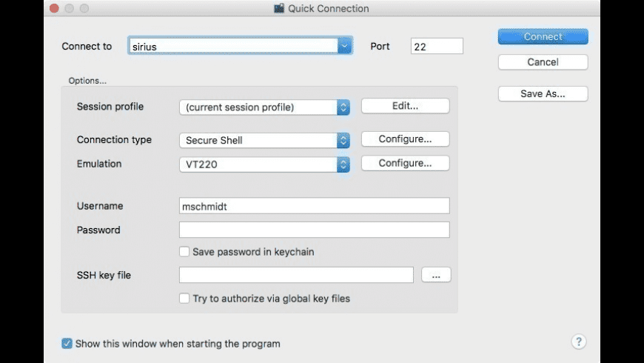Click the SSH key file browse button

point(436,276)
